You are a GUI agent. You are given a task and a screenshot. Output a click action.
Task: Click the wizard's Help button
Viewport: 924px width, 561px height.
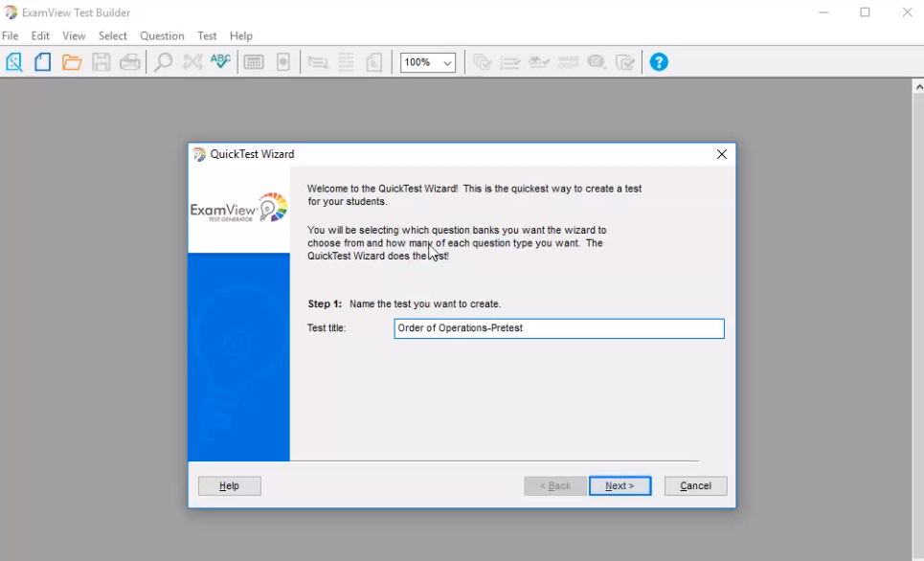click(x=229, y=485)
